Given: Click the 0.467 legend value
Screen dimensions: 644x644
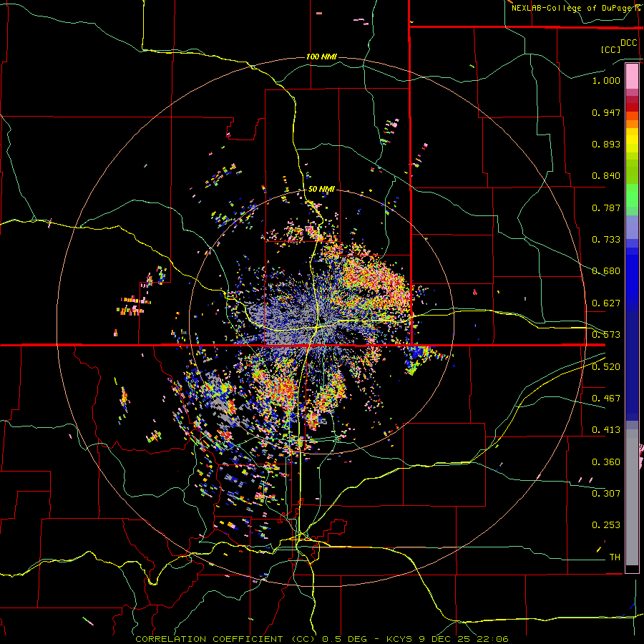Looking at the screenshot, I should (606, 399).
